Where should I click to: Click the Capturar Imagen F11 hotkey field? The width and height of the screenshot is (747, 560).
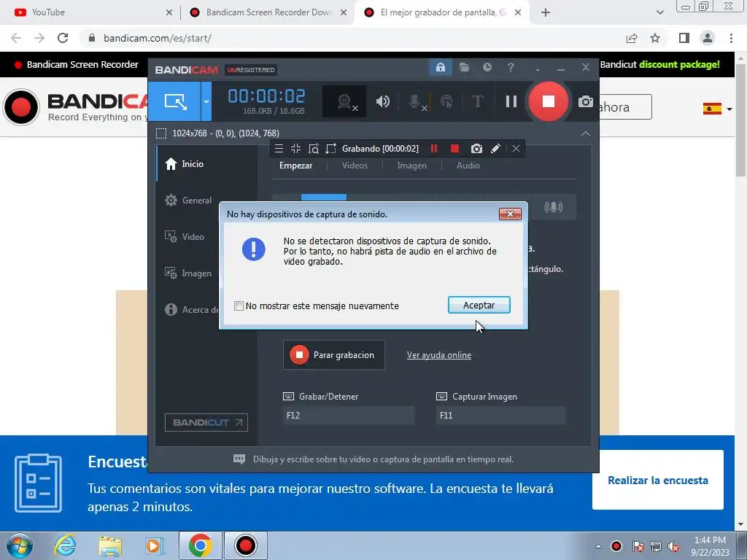pyautogui.click(x=500, y=415)
